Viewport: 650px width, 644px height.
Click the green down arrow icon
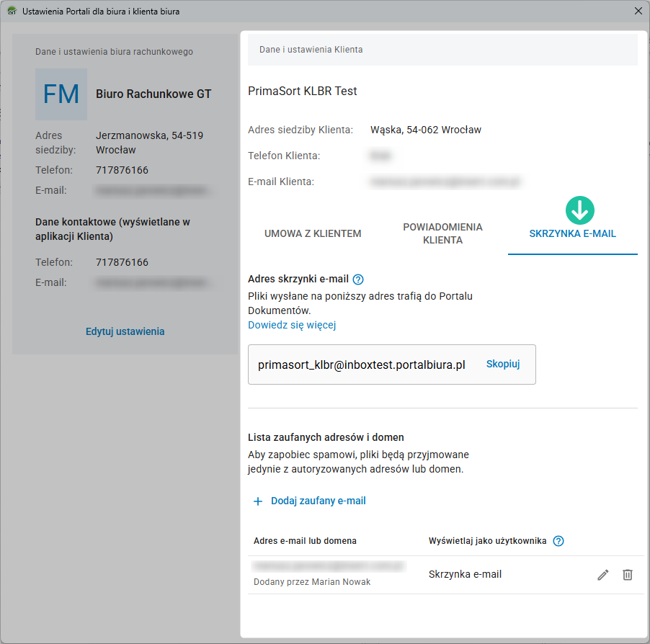(580, 210)
